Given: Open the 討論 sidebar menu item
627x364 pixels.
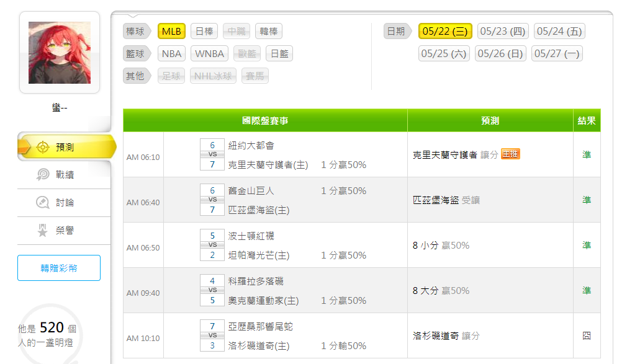Looking at the screenshot, I should 64,203.
